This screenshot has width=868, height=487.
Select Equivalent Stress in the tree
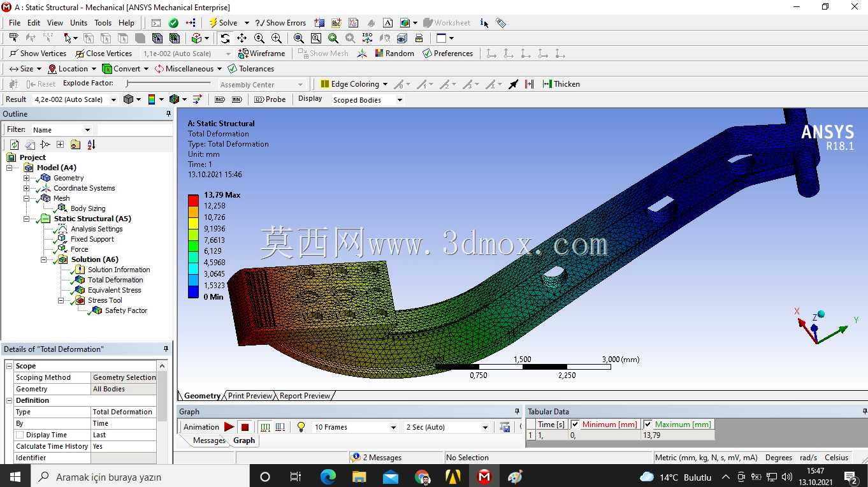(114, 290)
